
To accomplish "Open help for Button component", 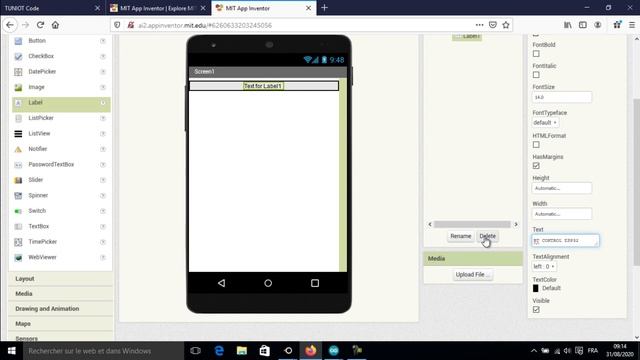I will point(103,41).
